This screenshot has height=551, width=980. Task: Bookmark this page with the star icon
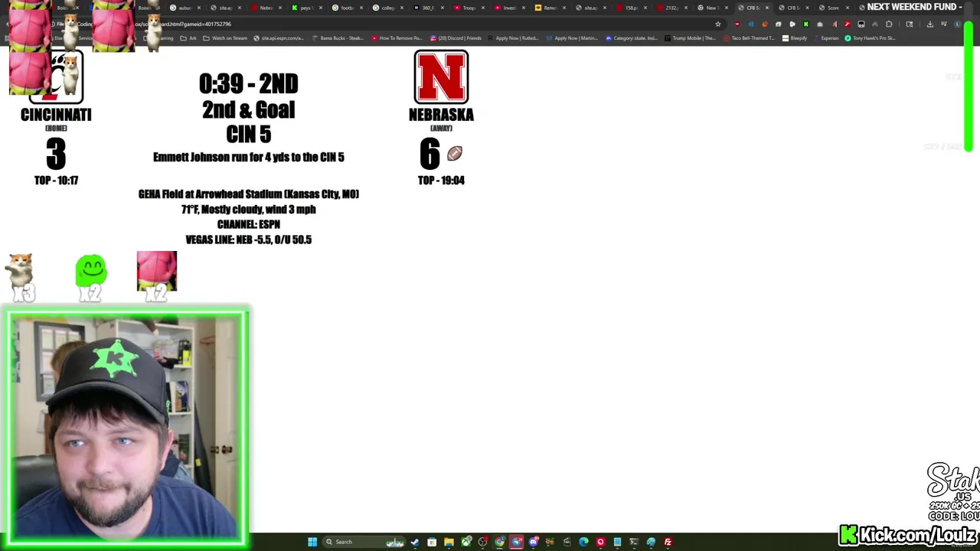click(x=718, y=24)
